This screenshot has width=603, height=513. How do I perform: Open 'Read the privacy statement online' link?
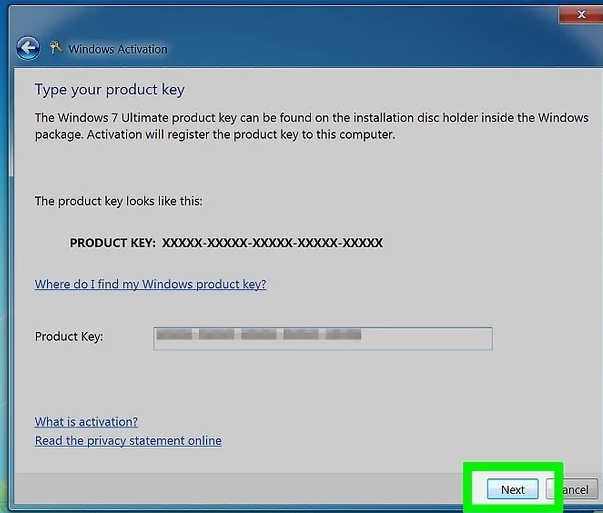point(128,440)
